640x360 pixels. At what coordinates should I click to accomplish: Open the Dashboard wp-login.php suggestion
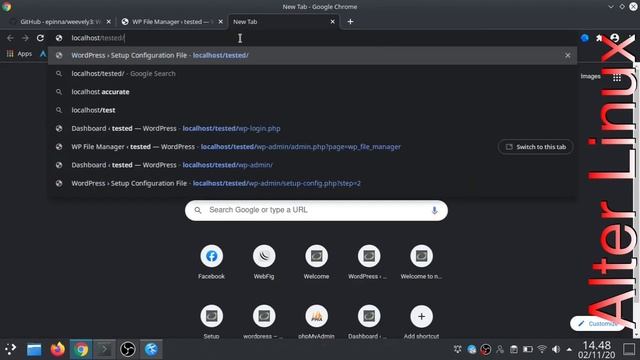tap(312, 129)
